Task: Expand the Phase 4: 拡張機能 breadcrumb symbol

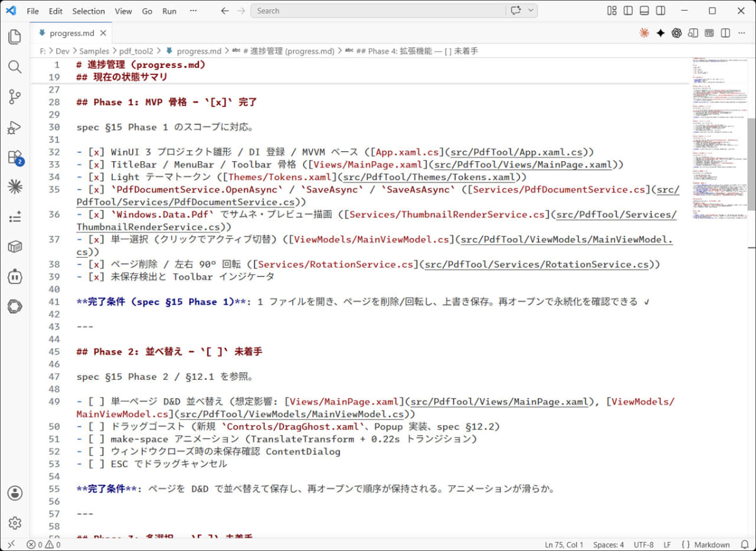Action: (x=411, y=51)
